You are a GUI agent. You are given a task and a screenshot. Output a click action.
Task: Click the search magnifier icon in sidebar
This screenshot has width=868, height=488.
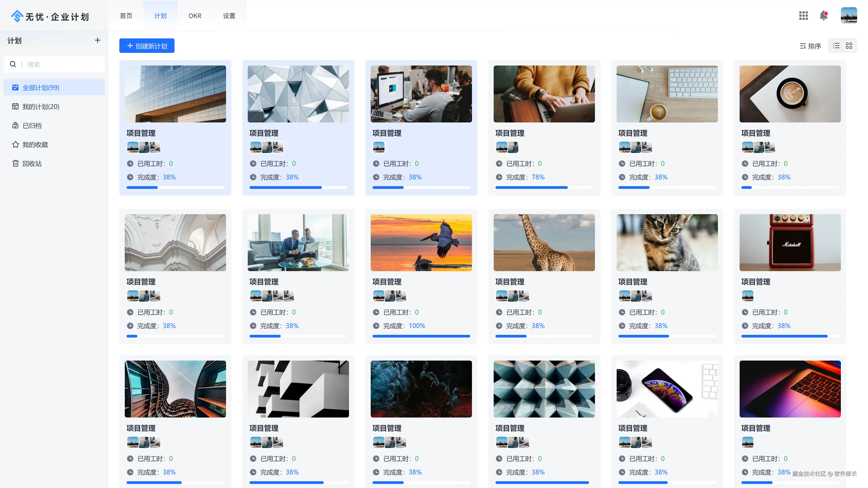coord(13,64)
